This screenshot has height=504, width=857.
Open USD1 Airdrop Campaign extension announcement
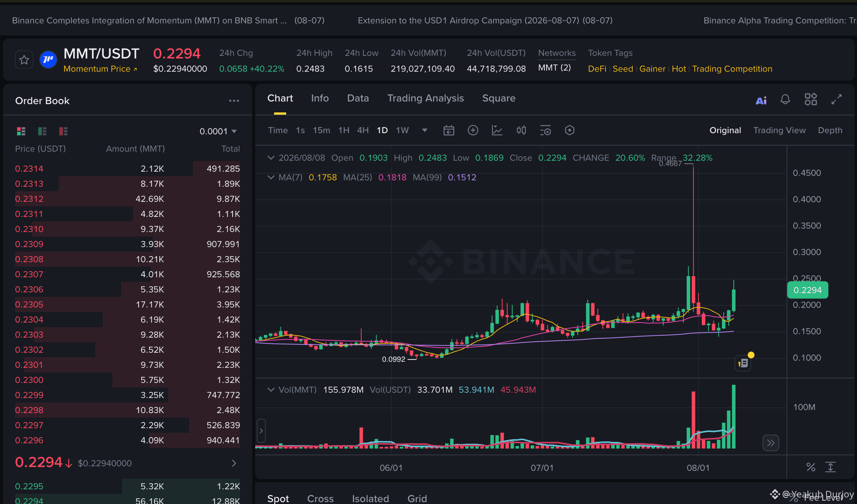click(x=485, y=21)
